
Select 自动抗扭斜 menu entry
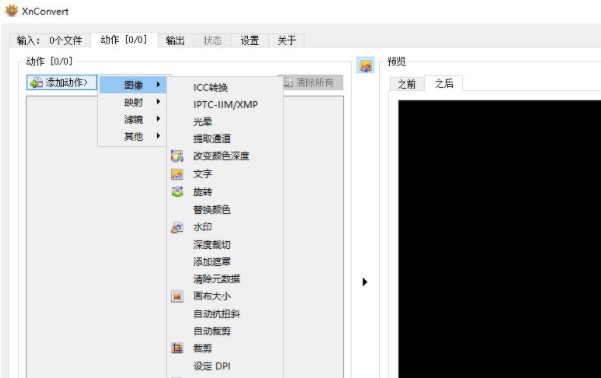click(x=225, y=314)
